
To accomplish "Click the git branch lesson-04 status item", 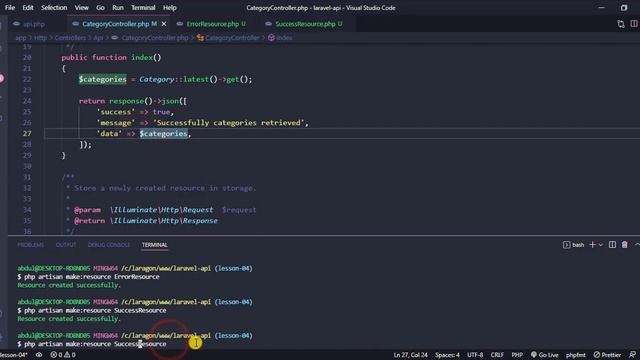I will [x=13, y=355].
